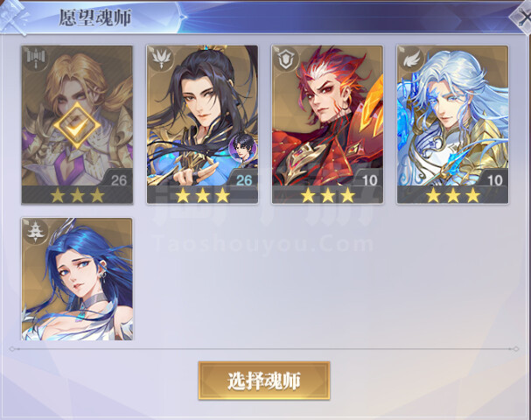Click level 26 badge on black-haired card

(244, 180)
